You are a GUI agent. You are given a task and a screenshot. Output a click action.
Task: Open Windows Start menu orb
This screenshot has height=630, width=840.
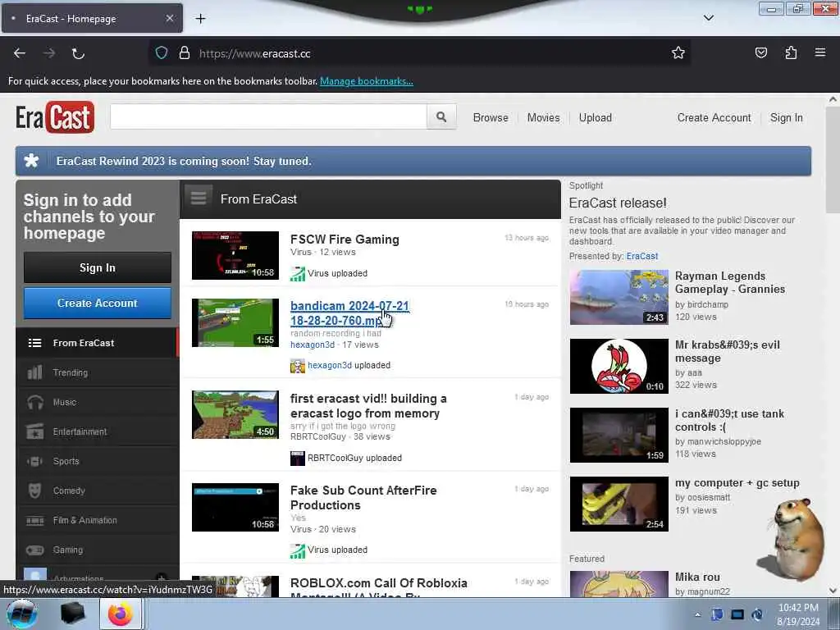coord(21,614)
